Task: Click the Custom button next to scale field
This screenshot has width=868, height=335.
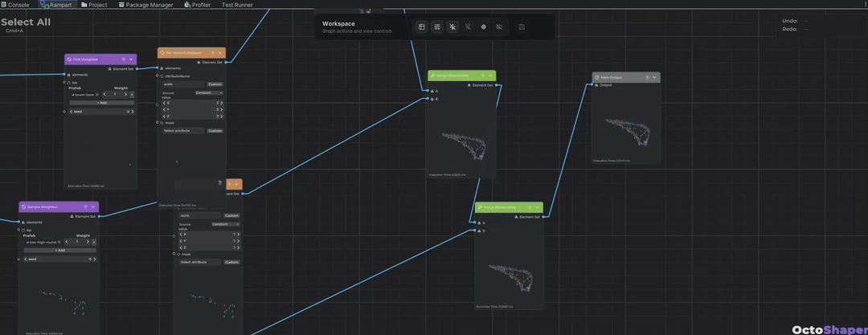Action: coord(215,84)
